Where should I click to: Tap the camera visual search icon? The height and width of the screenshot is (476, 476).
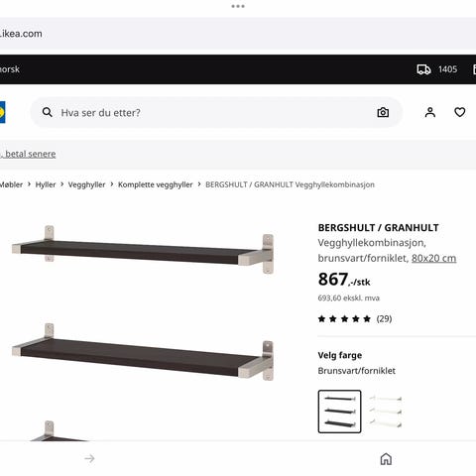point(383,113)
